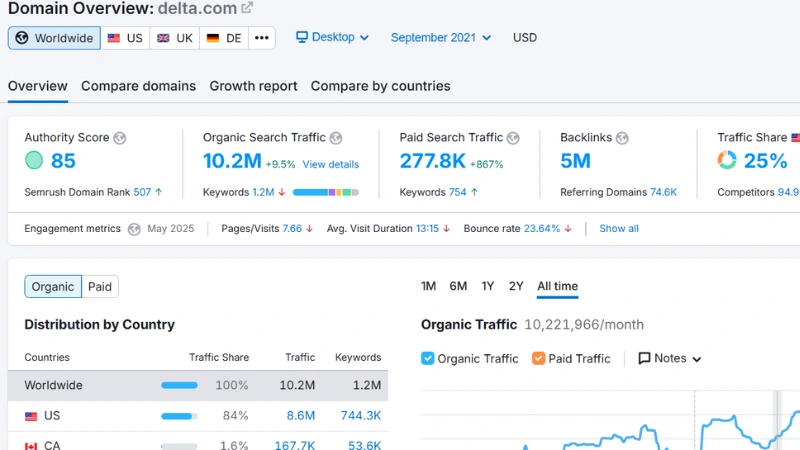Viewport: 800px width, 450px height.
Task: Open organic Keywords 1.2M link
Action: [263, 192]
